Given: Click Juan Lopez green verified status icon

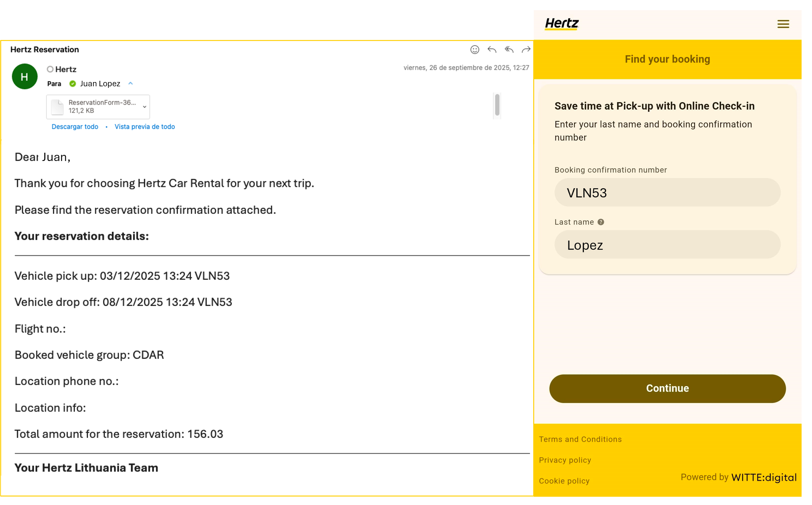Looking at the screenshot, I should click(x=73, y=84).
